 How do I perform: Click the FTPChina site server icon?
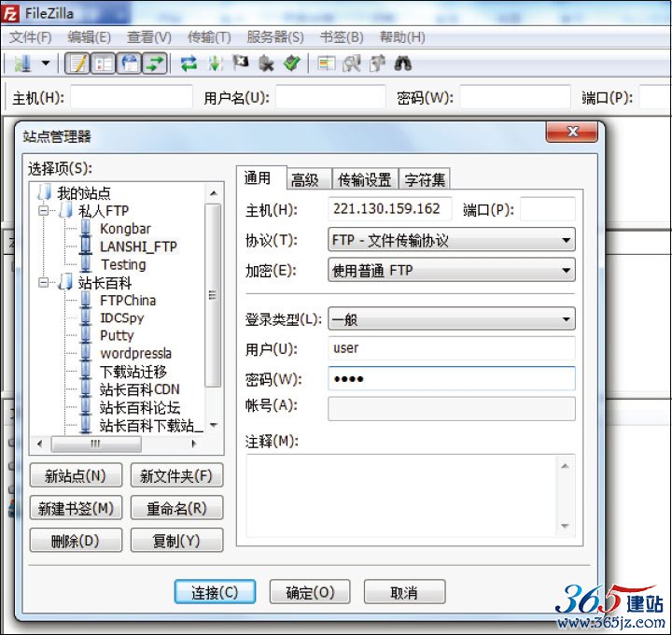[x=86, y=300]
